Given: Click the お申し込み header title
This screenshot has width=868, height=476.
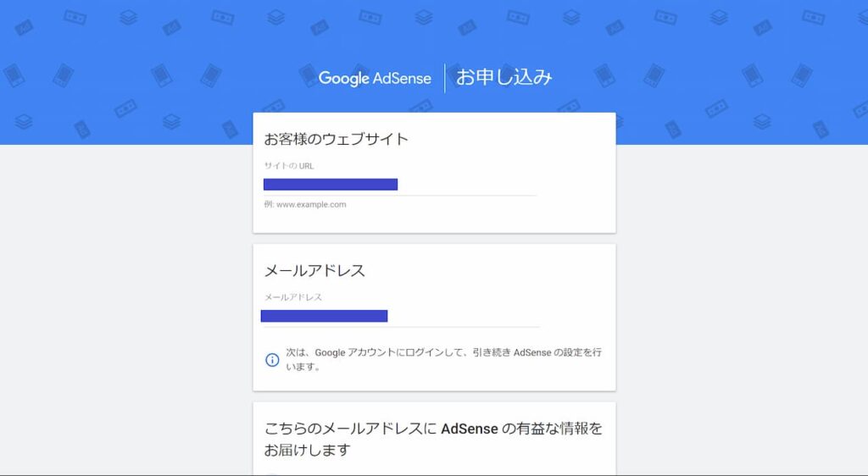Looking at the screenshot, I should (x=504, y=77).
